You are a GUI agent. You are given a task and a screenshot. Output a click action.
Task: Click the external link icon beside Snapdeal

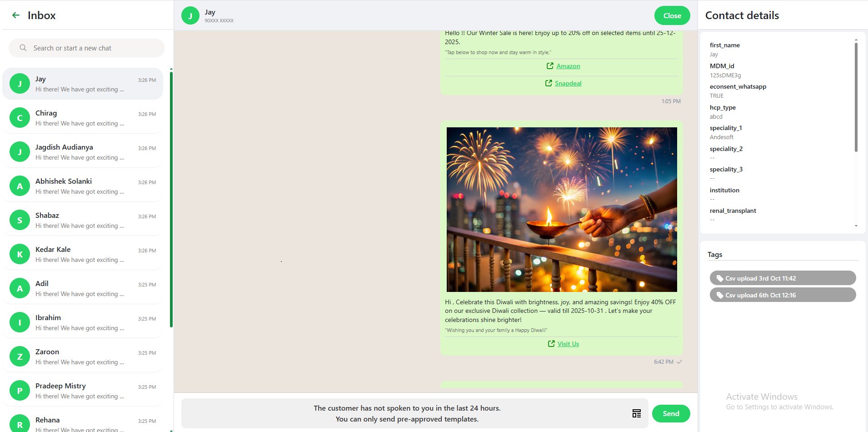pos(549,83)
